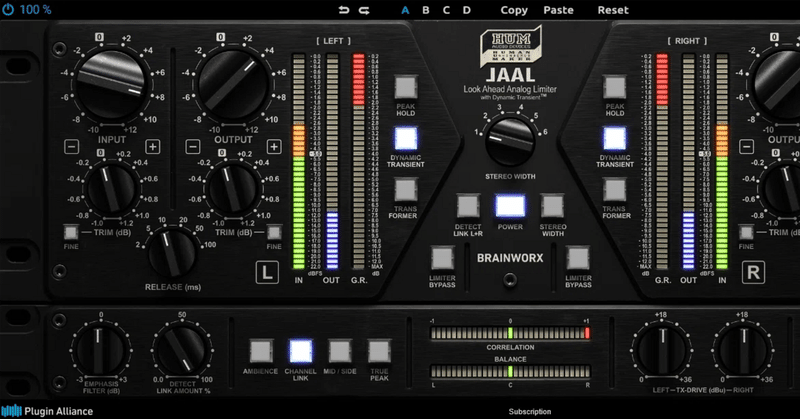The image size is (800, 419).
Task: Select preset slot A
Action: pos(405,10)
